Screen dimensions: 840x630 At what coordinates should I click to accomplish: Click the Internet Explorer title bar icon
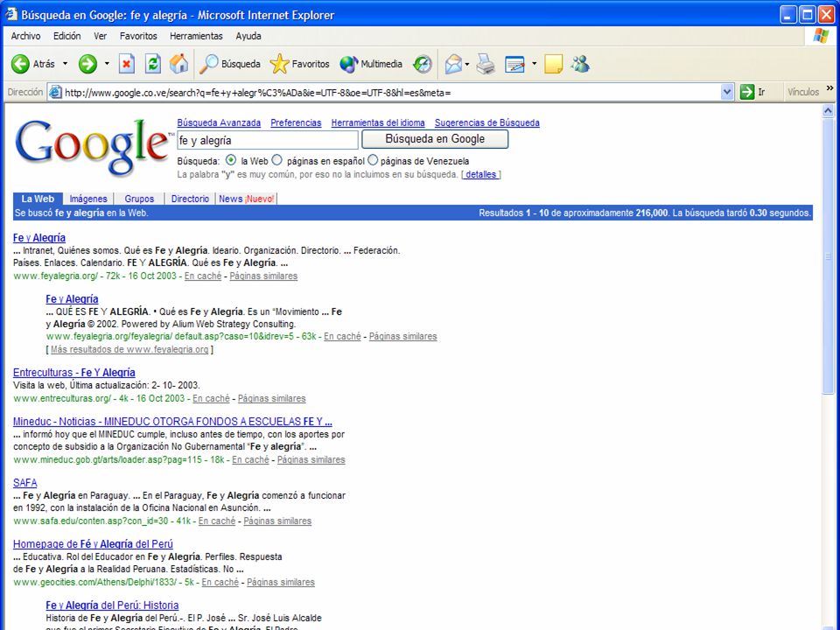coord(11,14)
